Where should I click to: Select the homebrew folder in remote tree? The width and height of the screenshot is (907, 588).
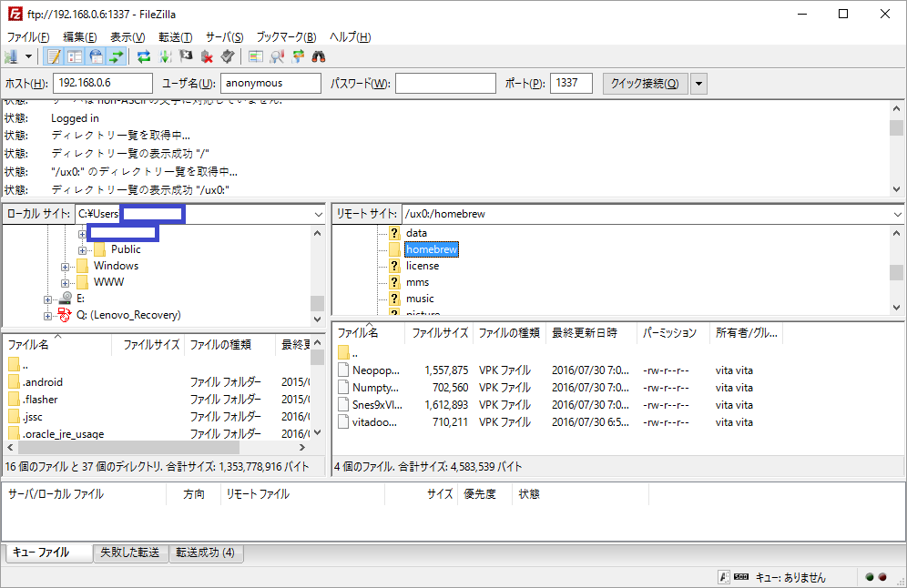(x=432, y=249)
